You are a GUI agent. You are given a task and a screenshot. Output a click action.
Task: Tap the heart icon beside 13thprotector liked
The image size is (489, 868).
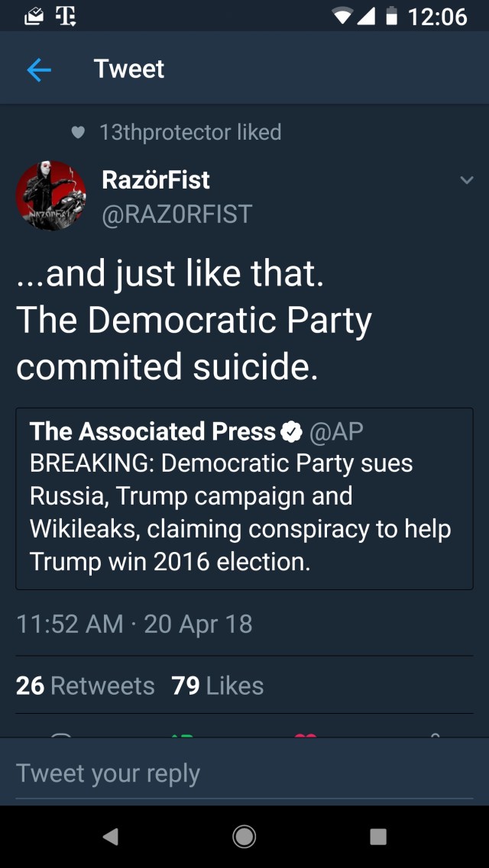pos(77,133)
